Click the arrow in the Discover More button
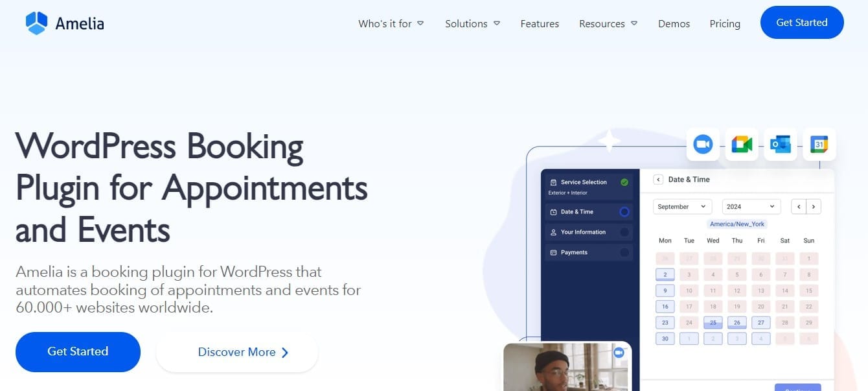Screen dimensions: 868x391 tap(285, 353)
